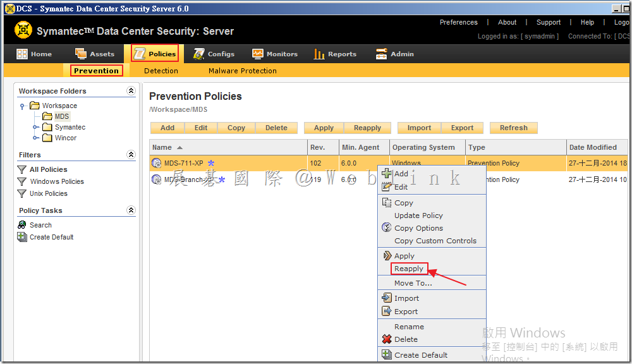This screenshot has height=364, width=632.
Task: Choose Move To... in context menu
Action: point(413,283)
